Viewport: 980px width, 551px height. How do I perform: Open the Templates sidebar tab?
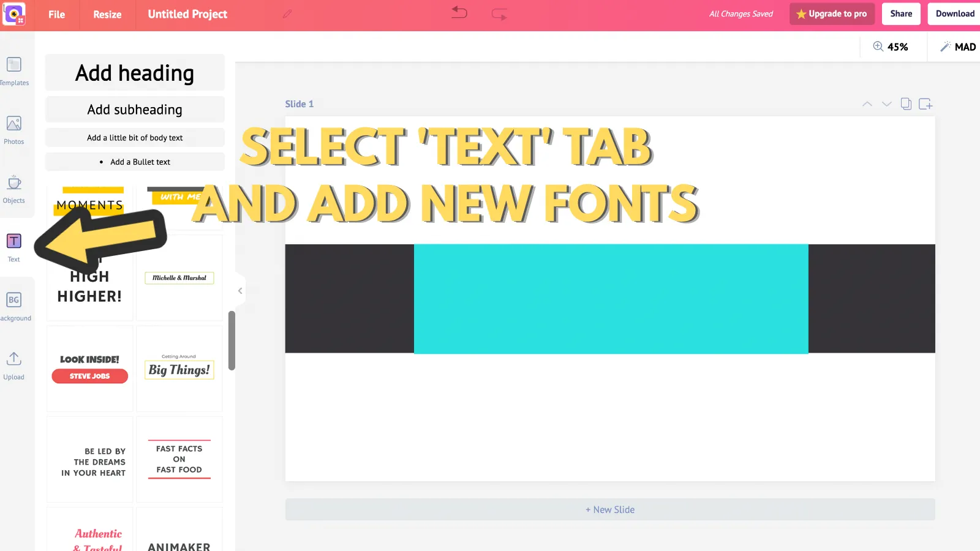pos(14,72)
